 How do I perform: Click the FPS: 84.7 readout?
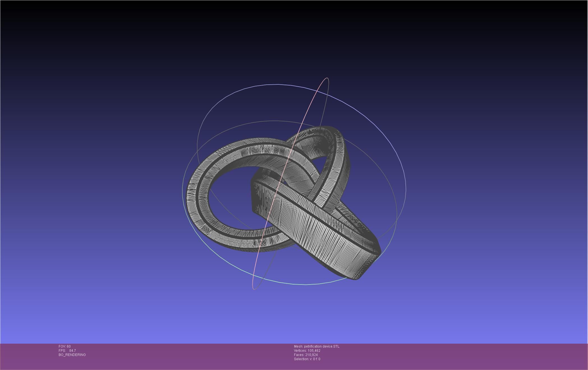67,351
